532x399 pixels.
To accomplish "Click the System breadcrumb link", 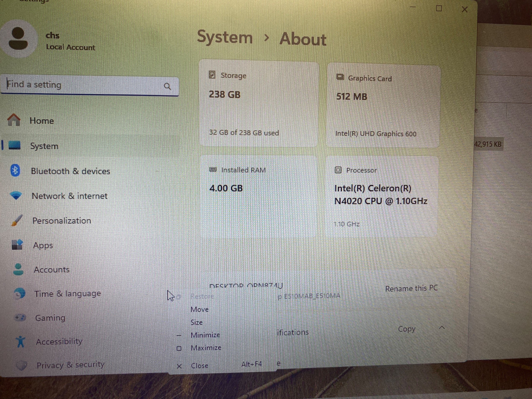I will [x=225, y=37].
